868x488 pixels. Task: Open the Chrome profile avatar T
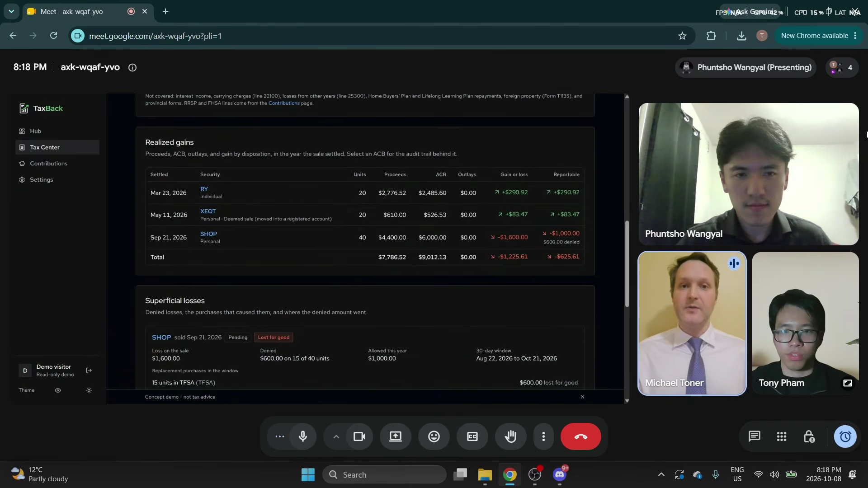tap(762, 36)
